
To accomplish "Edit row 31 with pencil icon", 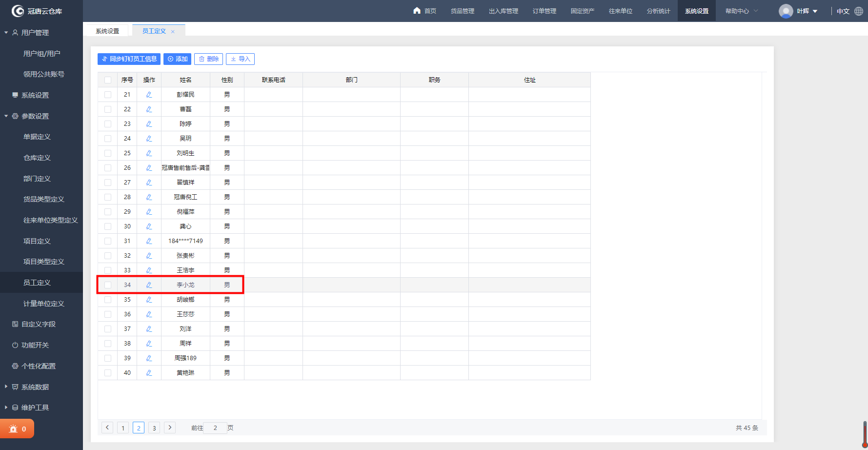I will click(149, 241).
